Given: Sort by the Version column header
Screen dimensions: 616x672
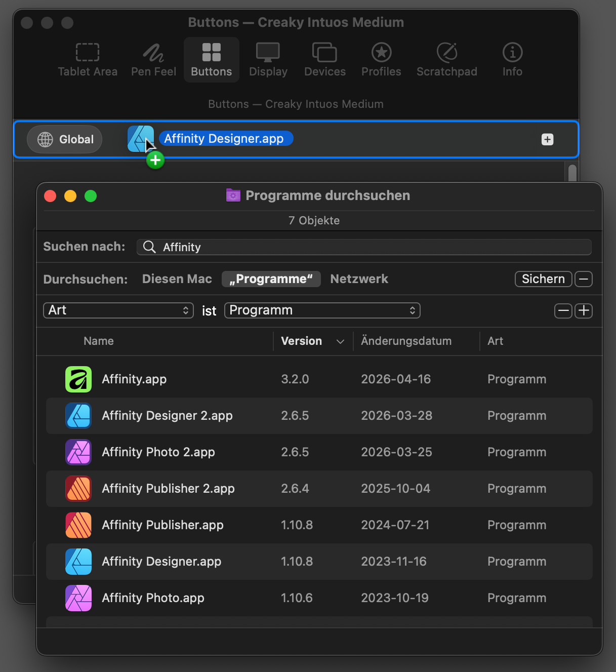Looking at the screenshot, I should (x=302, y=341).
